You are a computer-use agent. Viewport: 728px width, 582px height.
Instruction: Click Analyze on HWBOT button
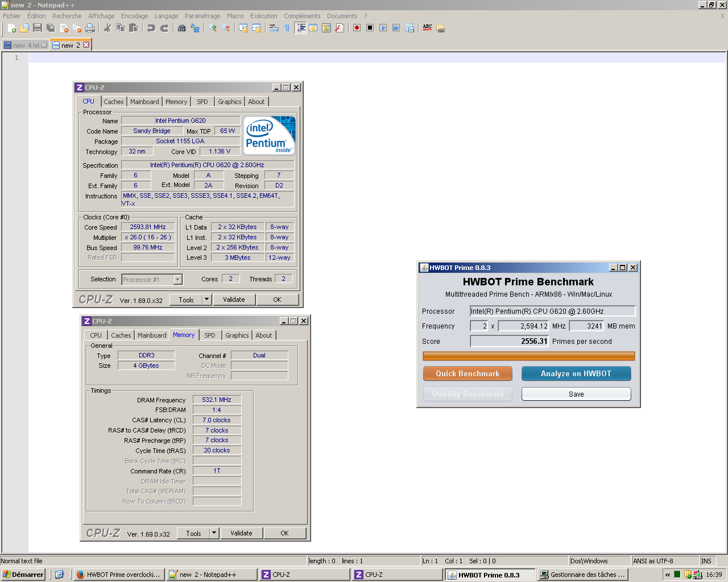click(x=576, y=373)
